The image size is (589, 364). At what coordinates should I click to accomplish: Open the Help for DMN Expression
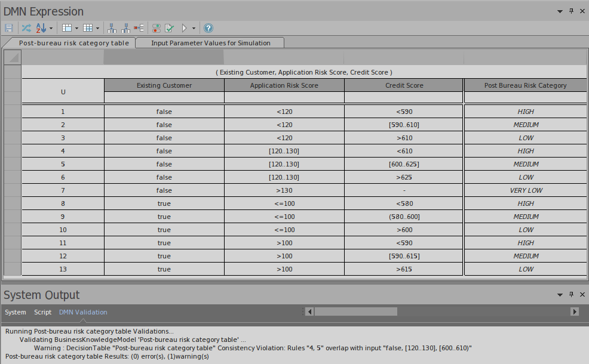tap(207, 27)
